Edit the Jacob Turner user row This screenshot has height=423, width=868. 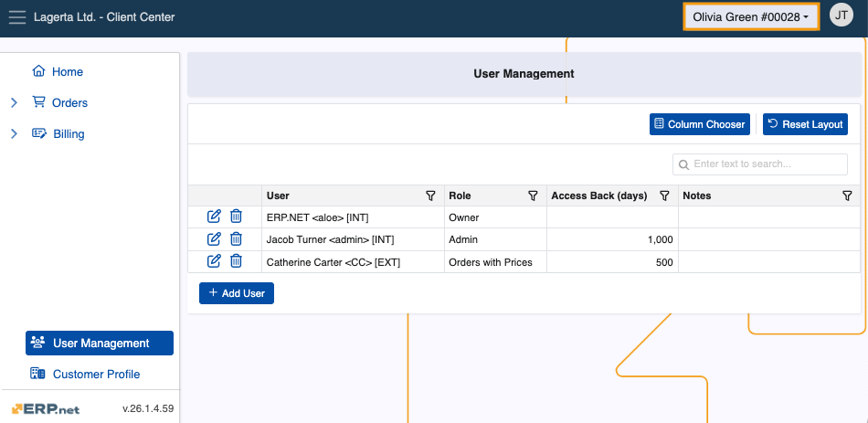214,239
